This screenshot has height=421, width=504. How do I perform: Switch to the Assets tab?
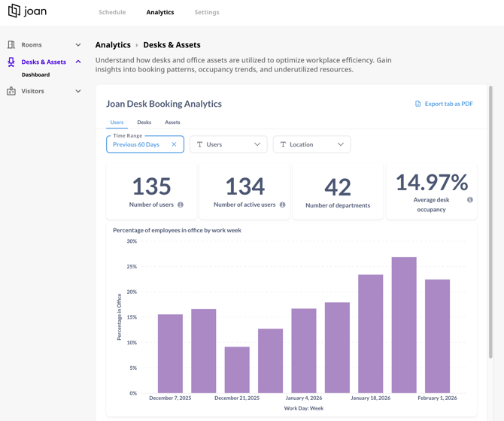(x=172, y=122)
